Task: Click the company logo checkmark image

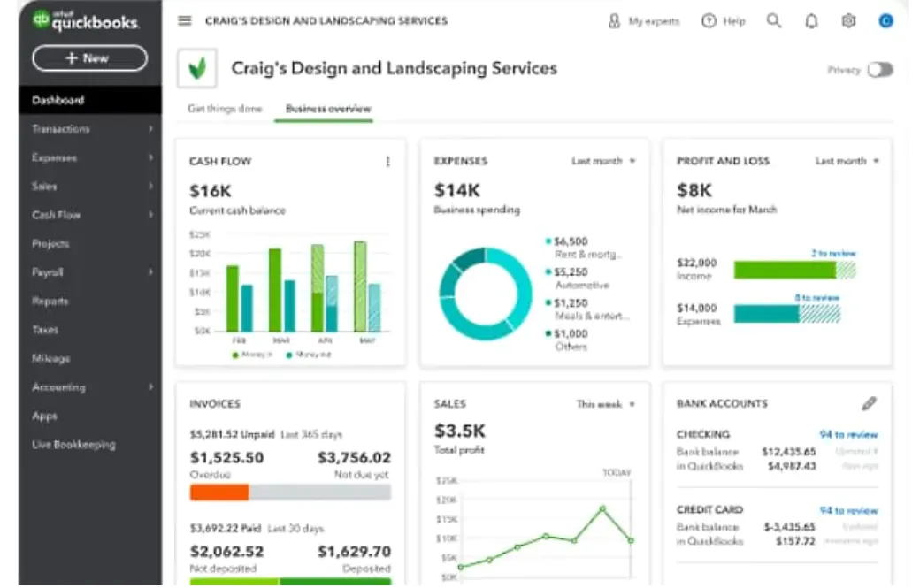Action: [197, 69]
